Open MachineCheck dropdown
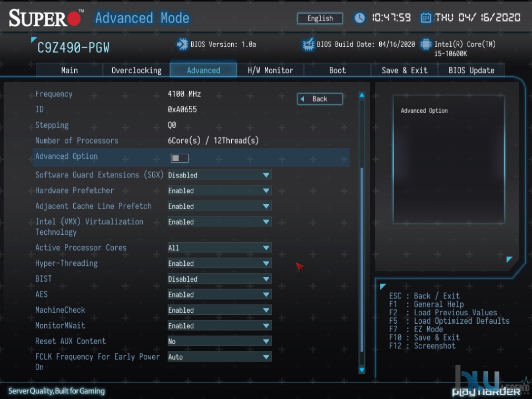The height and width of the screenshot is (399, 532). (220, 310)
